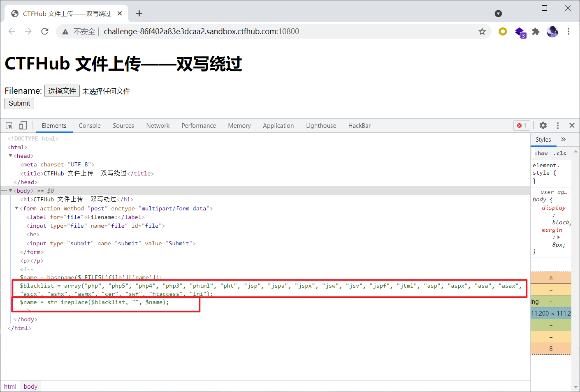Image resolution: width=580 pixels, height=392 pixels.
Task: Click the not-secure warning icon
Action: click(x=65, y=32)
